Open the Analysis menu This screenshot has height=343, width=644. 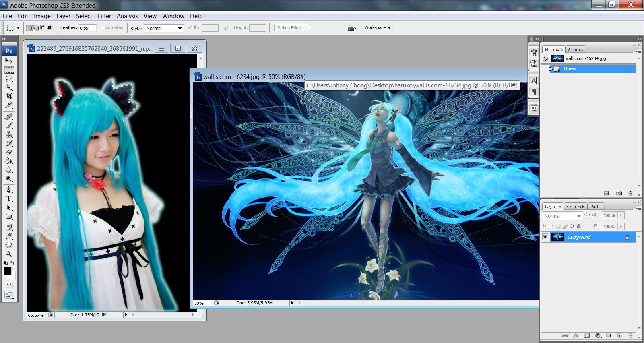point(127,16)
